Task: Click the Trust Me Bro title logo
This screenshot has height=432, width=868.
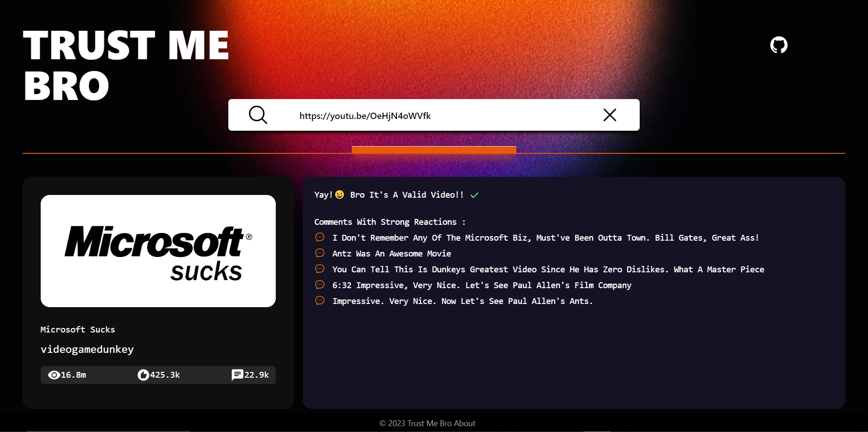Action: point(126,65)
